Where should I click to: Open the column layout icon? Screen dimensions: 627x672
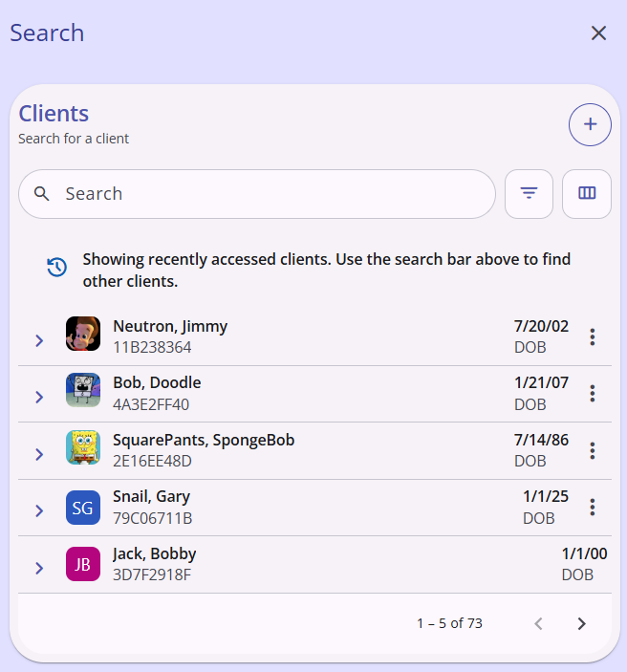point(587,194)
